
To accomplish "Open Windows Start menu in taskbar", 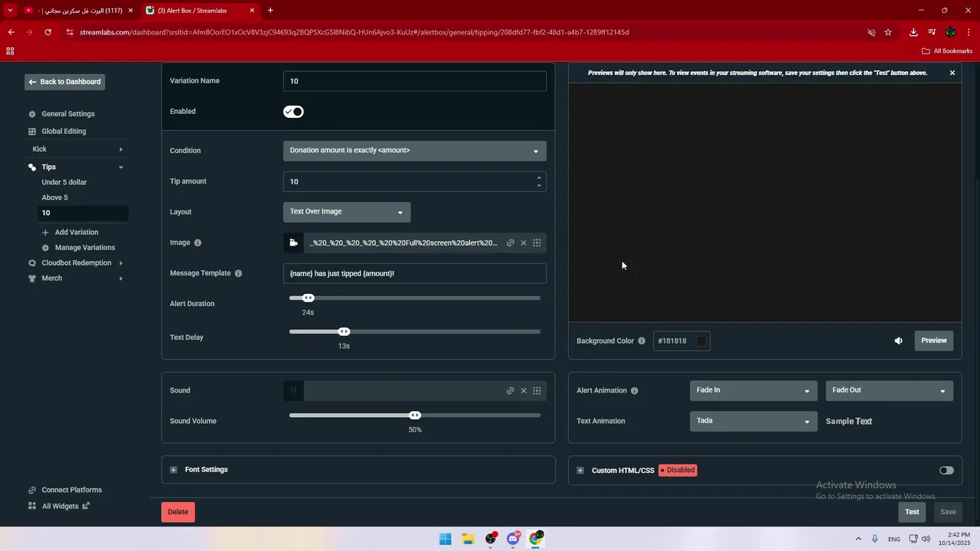I will point(445,539).
